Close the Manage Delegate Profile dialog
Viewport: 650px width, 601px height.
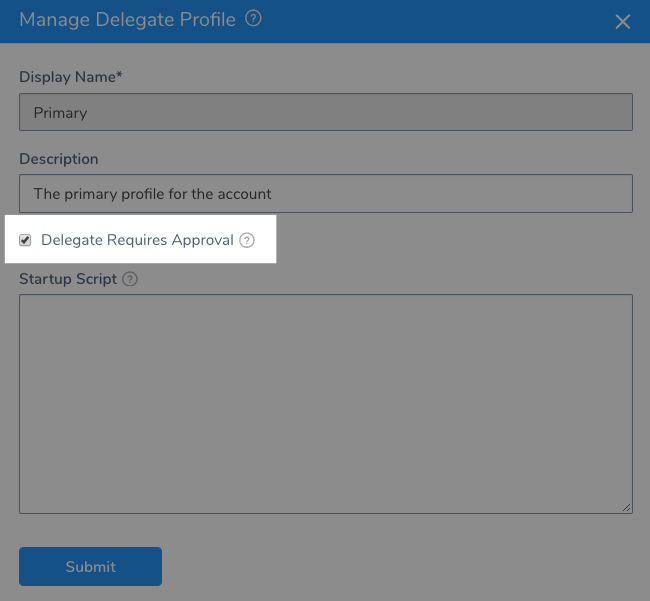(623, 22)
